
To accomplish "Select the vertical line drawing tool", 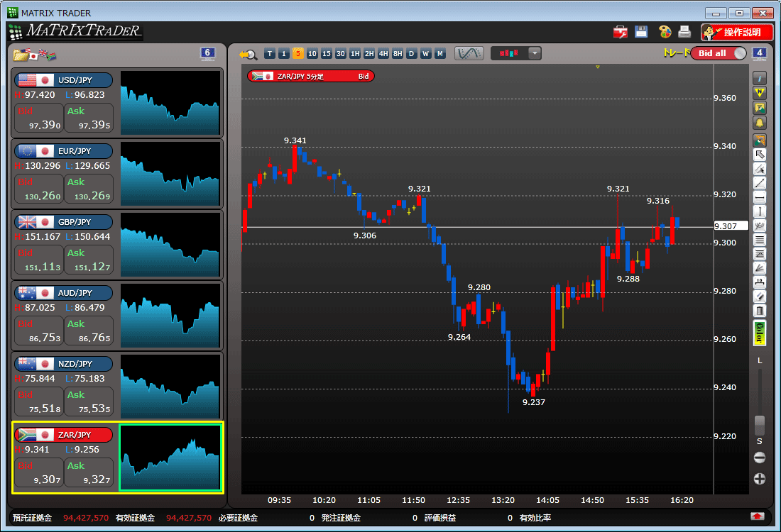I will pos(759,211).
